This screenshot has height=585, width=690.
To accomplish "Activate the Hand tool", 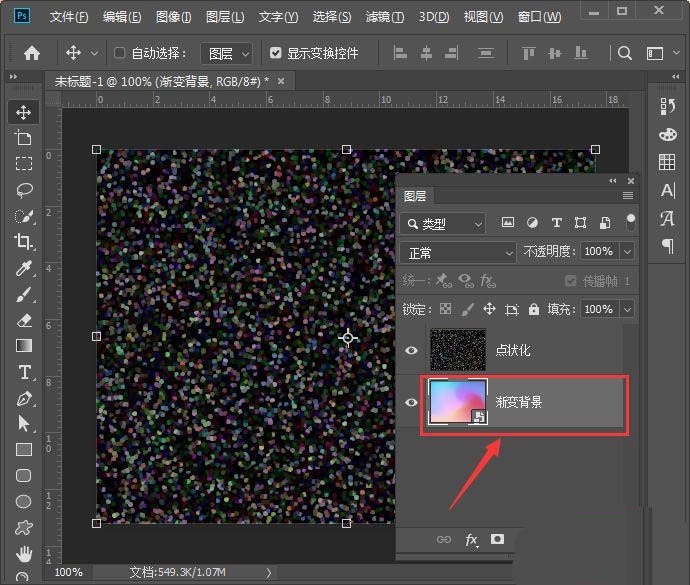I will [24, 553].
